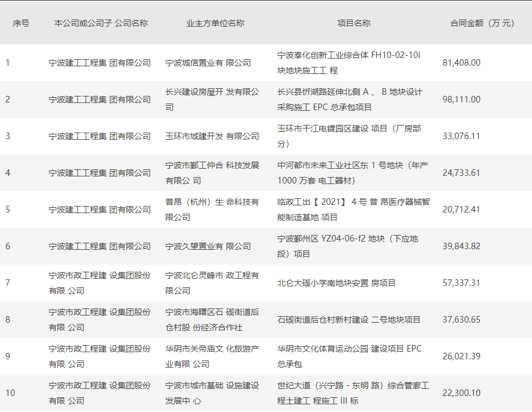Click the contract amount 81,408.00
532x412 pixels.
click(462, 62)
